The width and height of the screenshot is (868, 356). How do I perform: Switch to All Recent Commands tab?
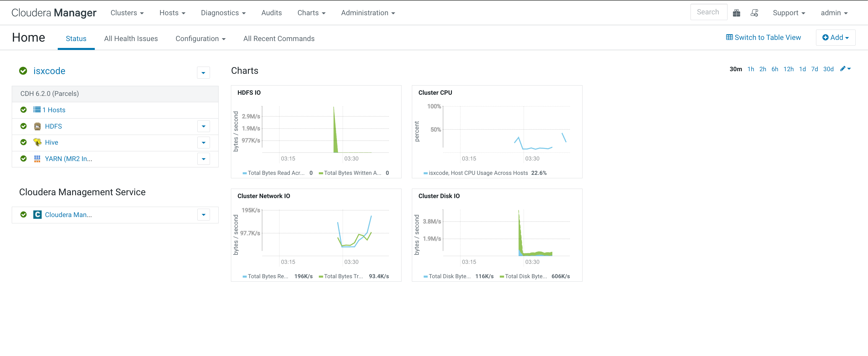(x=279, y=39)
